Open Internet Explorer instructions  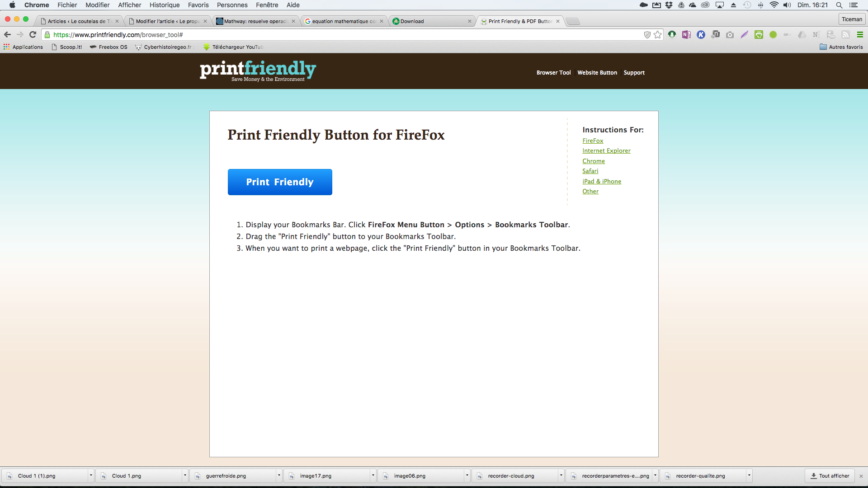(x=606, y=150)
